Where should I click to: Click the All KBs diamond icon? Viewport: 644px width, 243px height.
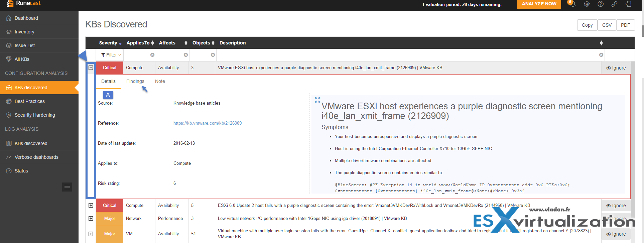click(x=9, y=59)
